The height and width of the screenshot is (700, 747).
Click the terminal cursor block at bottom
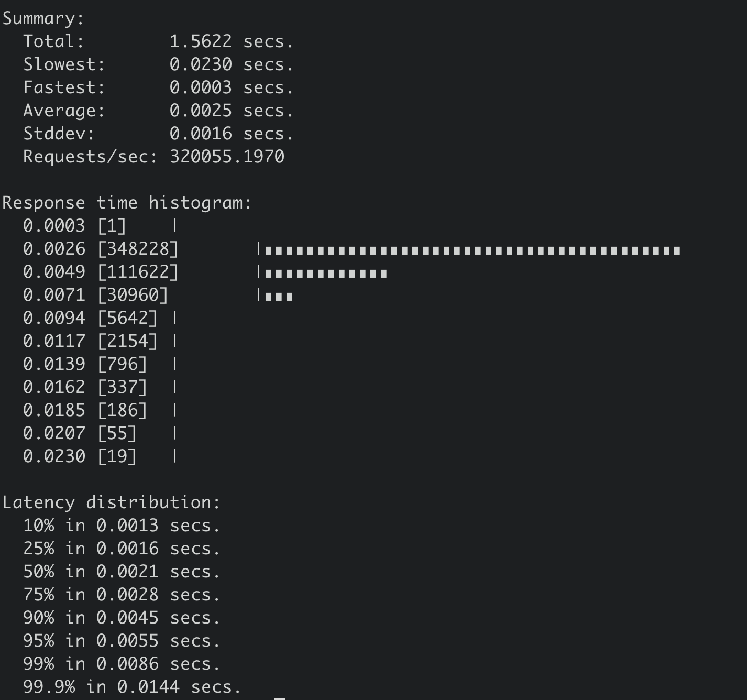(280, 698)
